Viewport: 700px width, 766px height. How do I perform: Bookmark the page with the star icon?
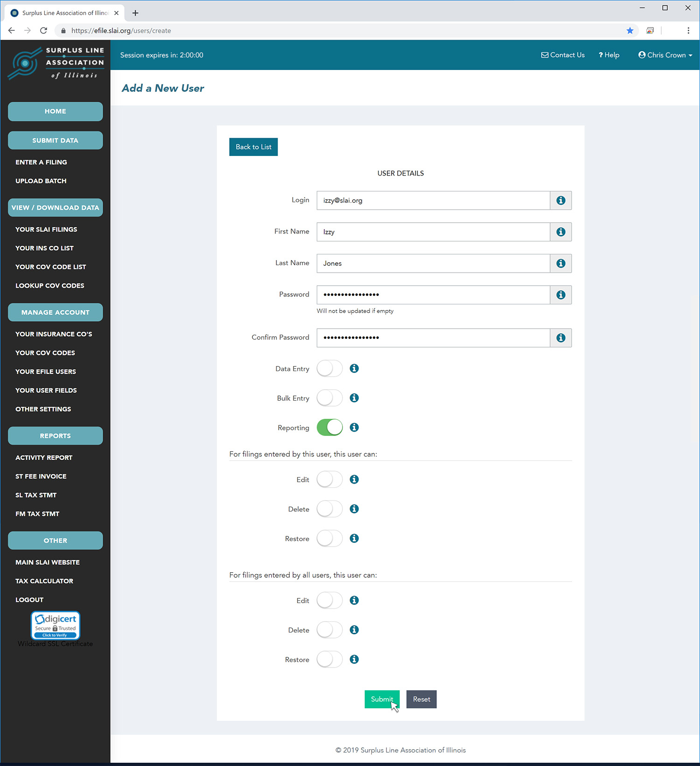tap(630, 31)
